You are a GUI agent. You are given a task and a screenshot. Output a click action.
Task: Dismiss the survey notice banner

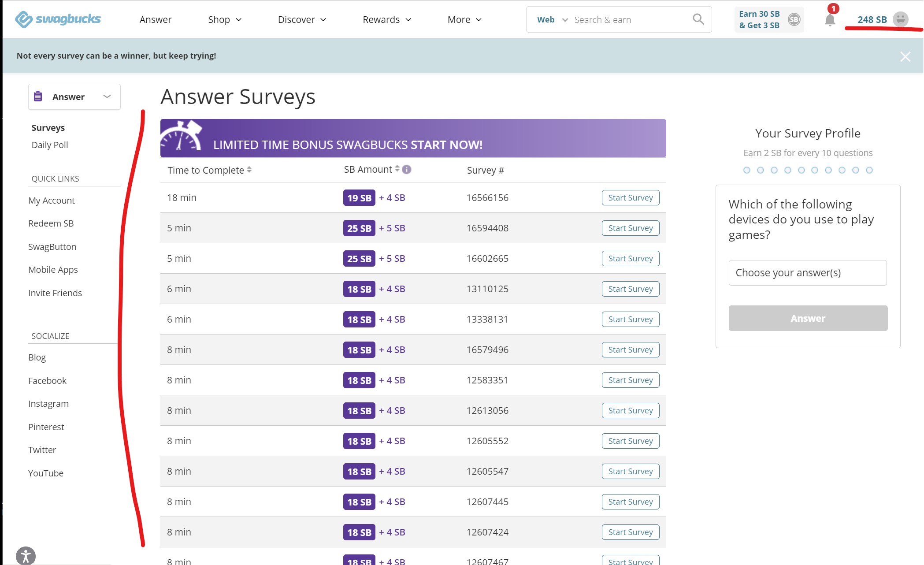905,56
